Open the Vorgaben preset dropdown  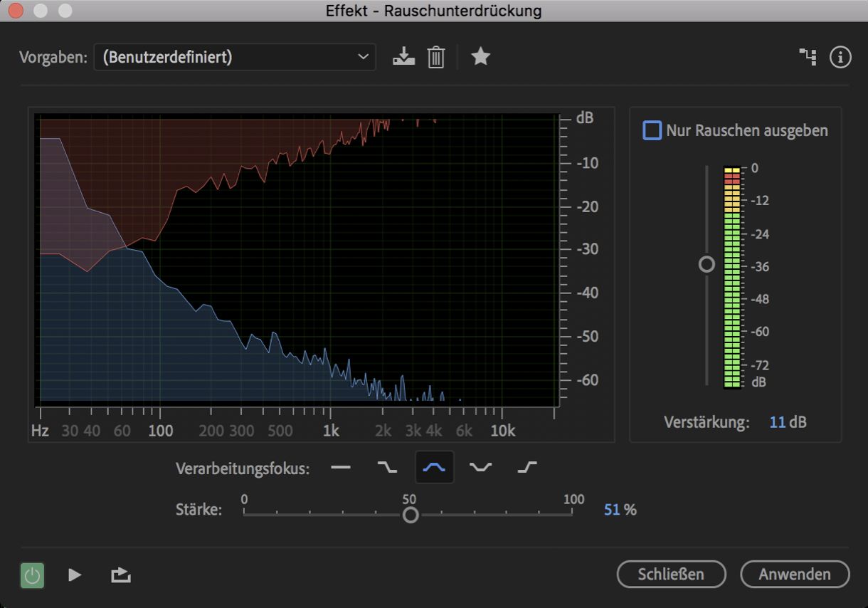coord(235,57)
